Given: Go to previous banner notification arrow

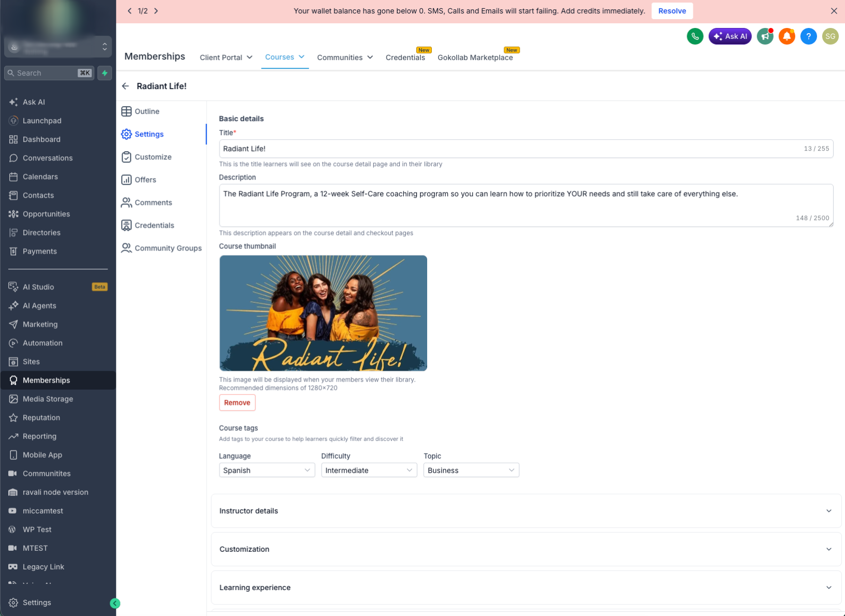Looking at the screenshot, I should point(129,11).
